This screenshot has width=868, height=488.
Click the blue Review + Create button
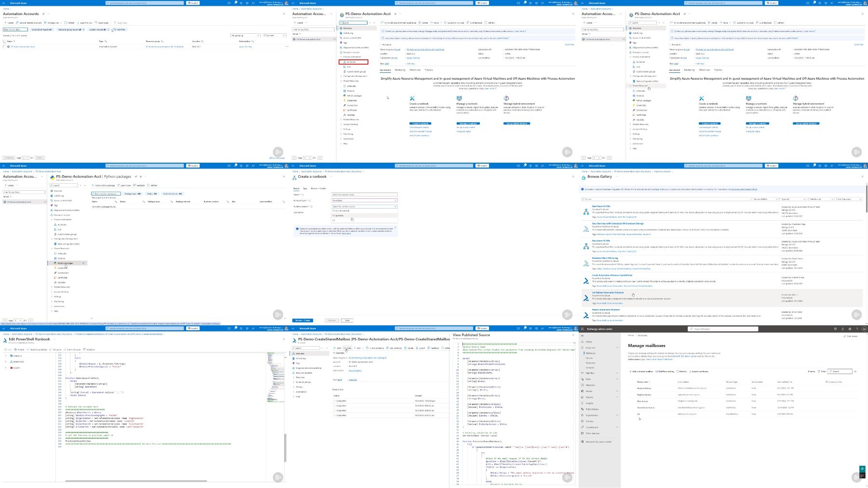click(303, 321)
